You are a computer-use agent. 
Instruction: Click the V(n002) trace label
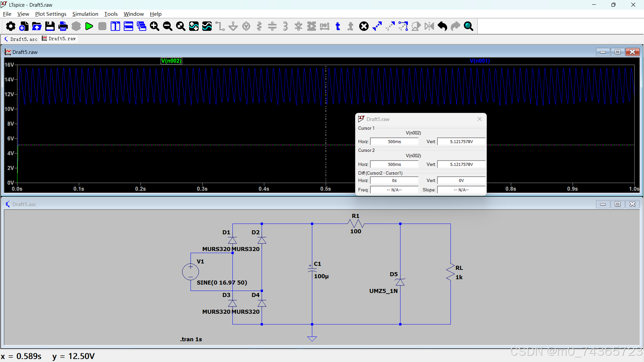coord(171,61)
